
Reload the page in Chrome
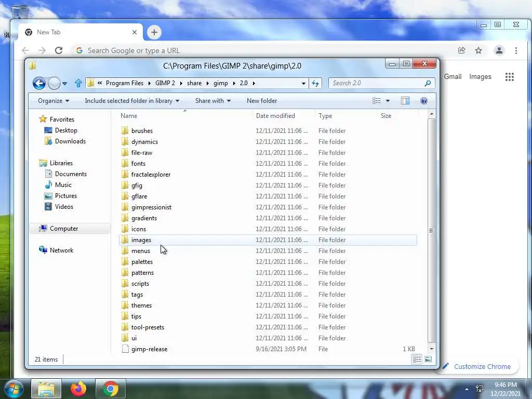pos(59,50)
